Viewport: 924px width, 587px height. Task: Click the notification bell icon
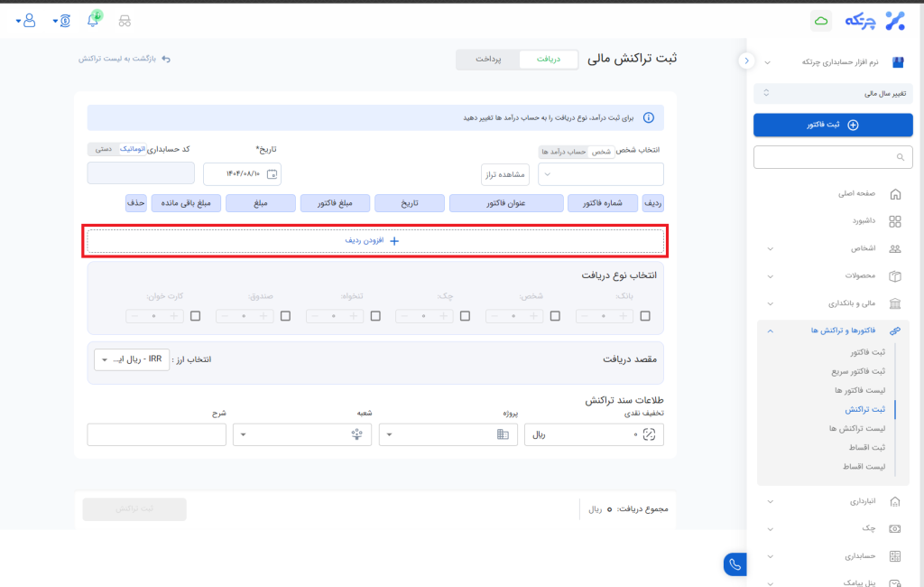[x=93, y=21]
